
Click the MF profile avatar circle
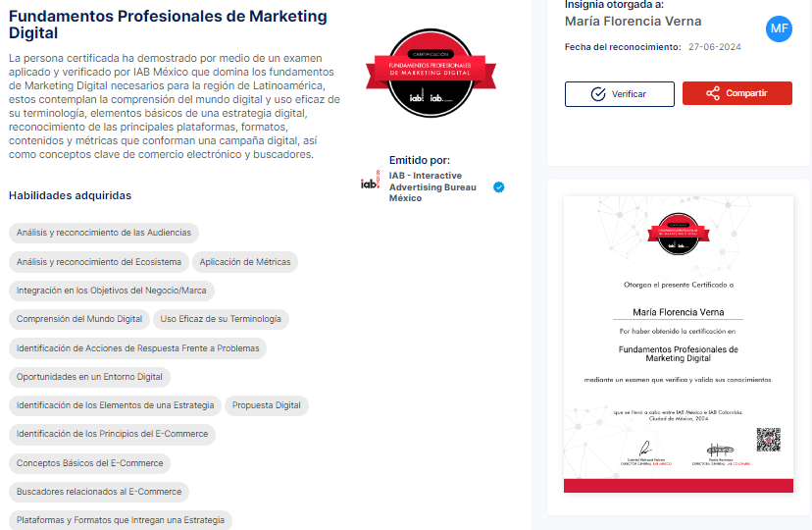[x=779, y=29]
